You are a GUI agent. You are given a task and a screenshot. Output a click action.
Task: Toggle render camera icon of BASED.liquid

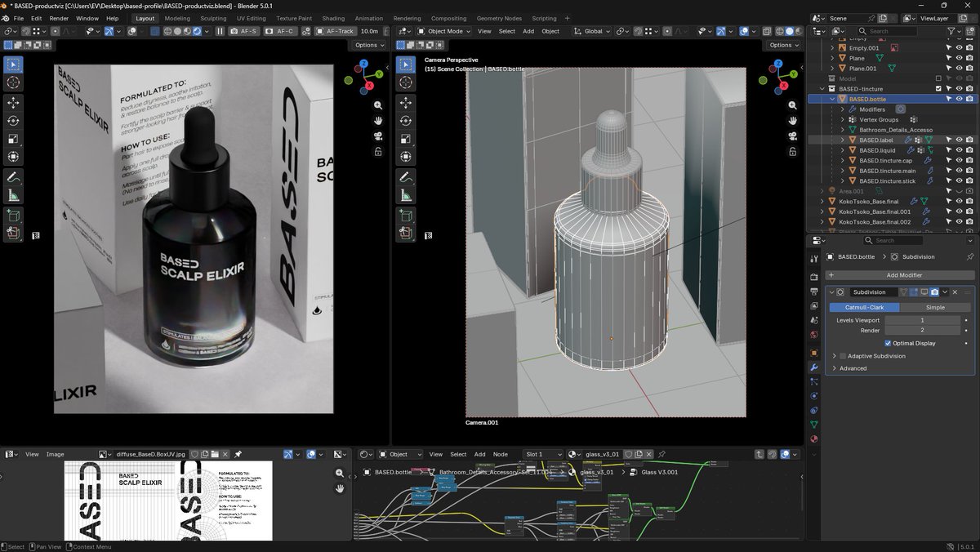tap(969, 150)
